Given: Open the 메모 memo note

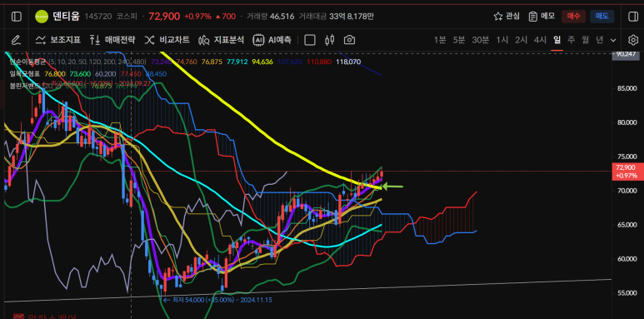Looking at the screenshot, I should [542, 17].
